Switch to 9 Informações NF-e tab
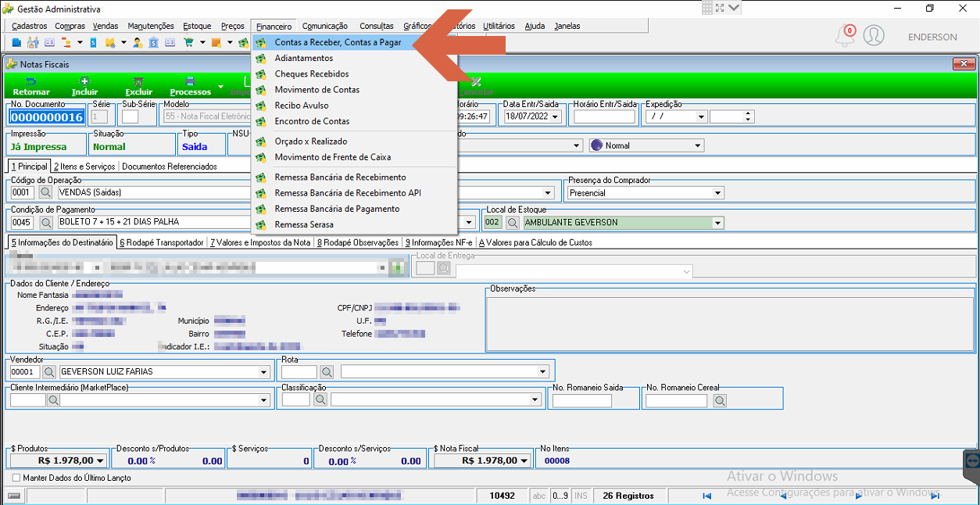The image size is (980, 505). [438, 242]
